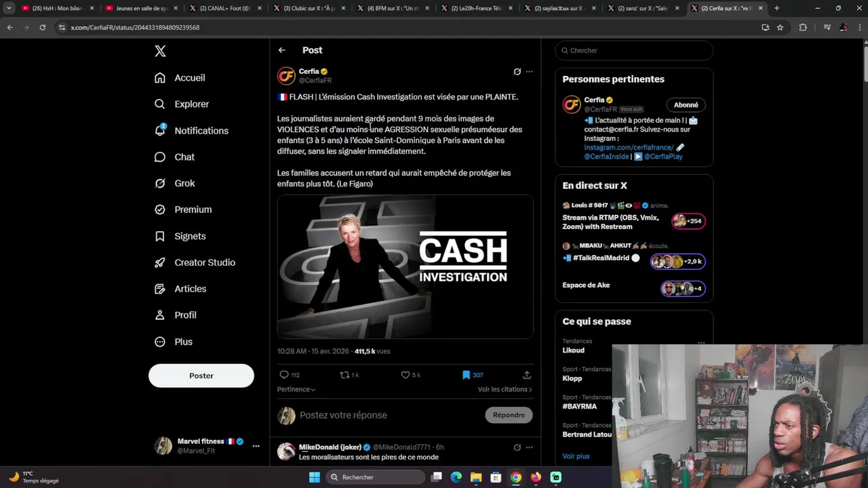Viewport: 868px width, 488px height.
Task: Click the address bar URL
Action: (135, 27)
